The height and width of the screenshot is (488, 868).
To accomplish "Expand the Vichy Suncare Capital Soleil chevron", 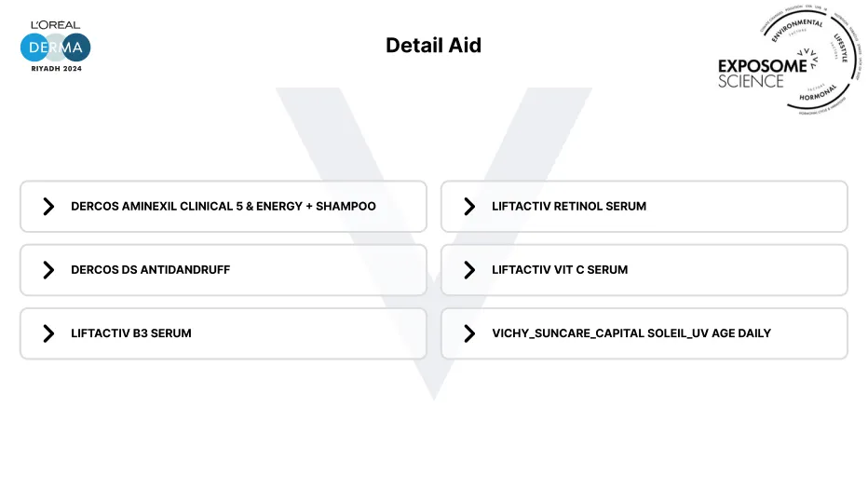I will coord(469,333).
